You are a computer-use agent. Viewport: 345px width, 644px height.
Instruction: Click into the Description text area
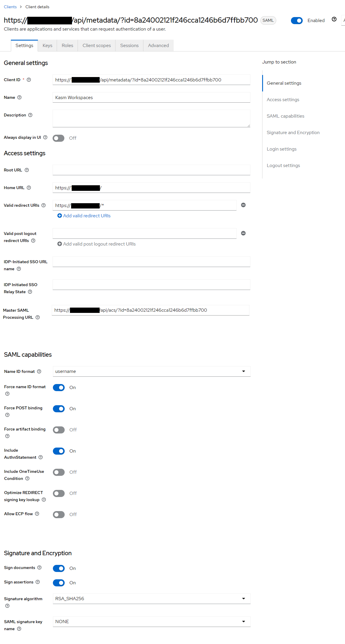pyautogui.click(x=151, y=119)
